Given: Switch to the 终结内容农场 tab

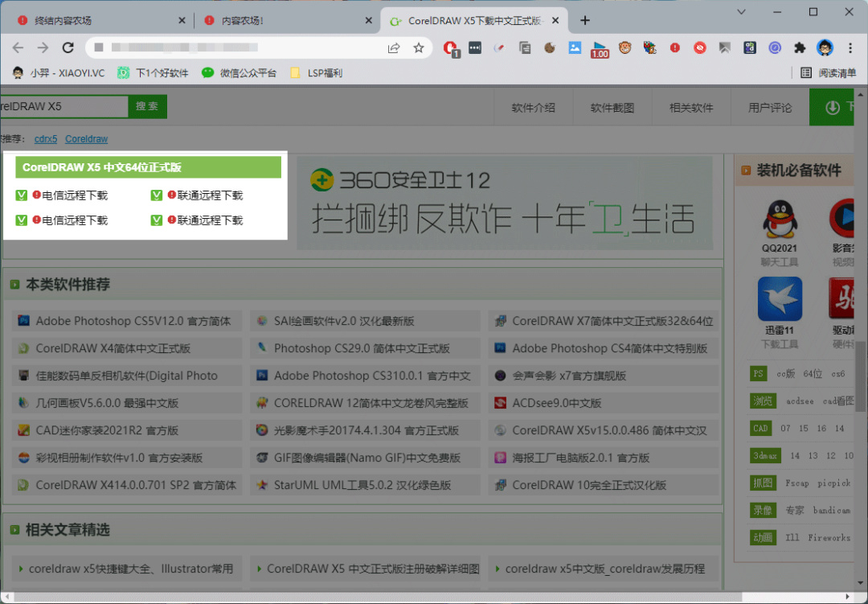Looking at the screenshot, I should point(98,20).
